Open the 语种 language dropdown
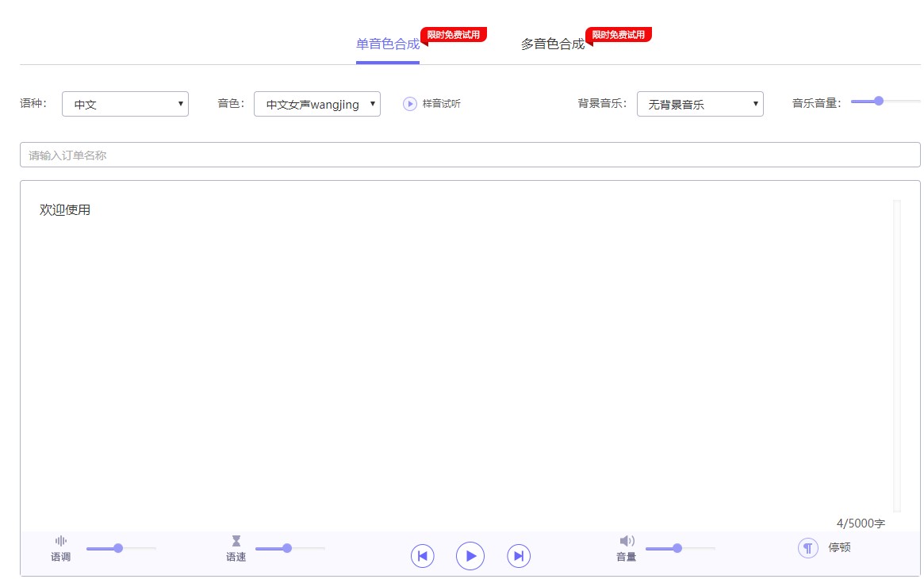 pyautogui.click(x=125, y=104)
